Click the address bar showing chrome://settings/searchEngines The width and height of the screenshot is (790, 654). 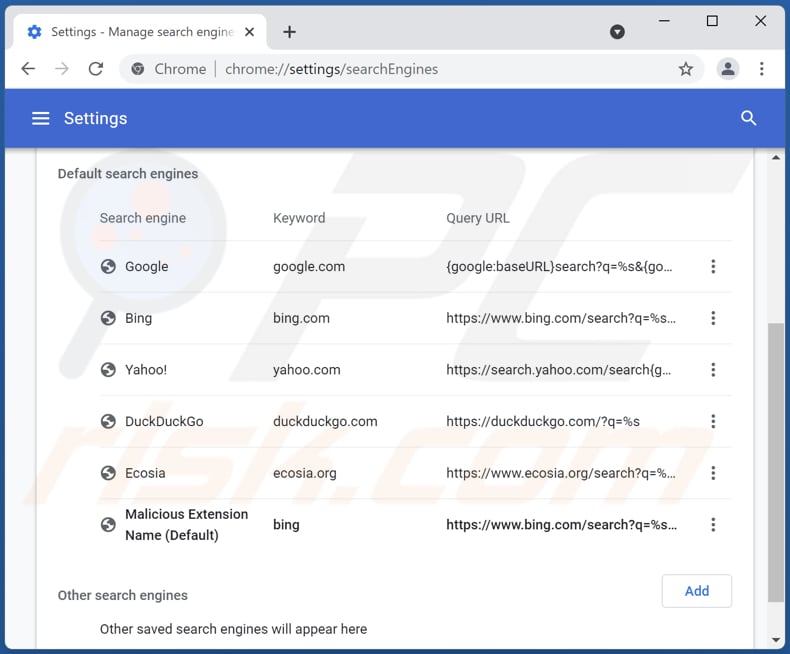pyautogui.click(x=400, y=69)
